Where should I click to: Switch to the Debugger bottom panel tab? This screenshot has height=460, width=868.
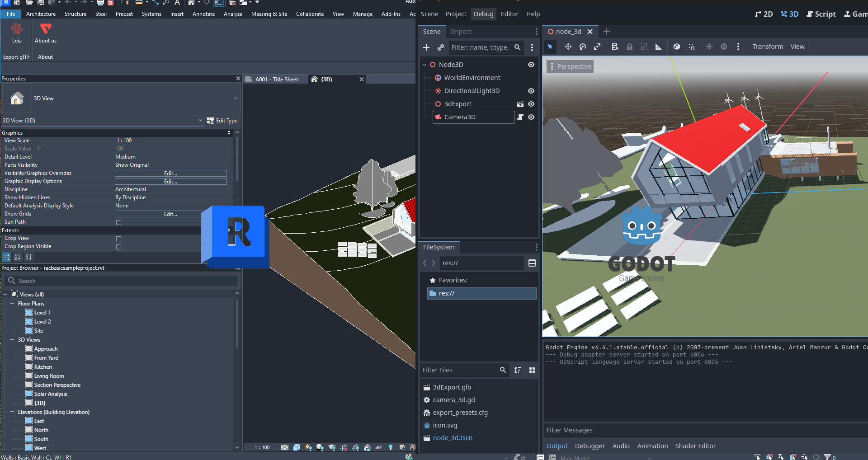pos(590,446)
